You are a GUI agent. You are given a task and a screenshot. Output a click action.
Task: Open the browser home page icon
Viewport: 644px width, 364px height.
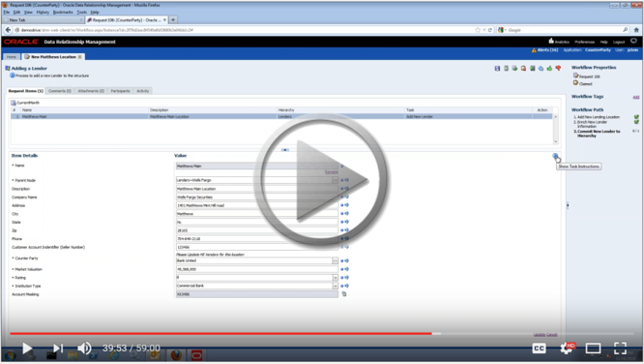tap(636, 30)
